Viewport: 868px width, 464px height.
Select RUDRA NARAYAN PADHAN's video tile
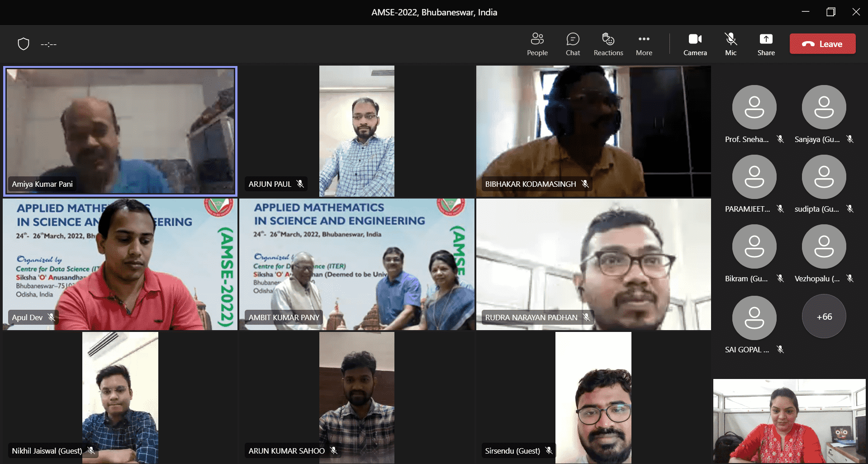[x=593, y=264]
